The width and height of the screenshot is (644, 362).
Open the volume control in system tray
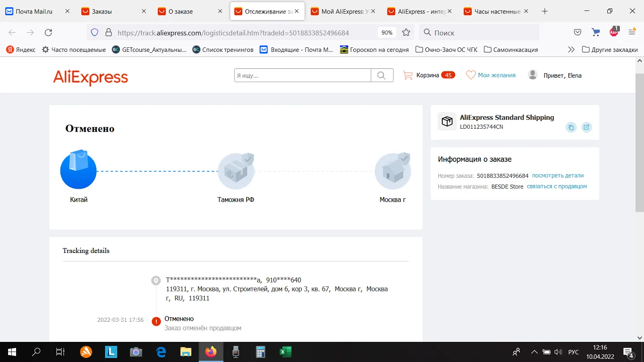coord(558,352)
